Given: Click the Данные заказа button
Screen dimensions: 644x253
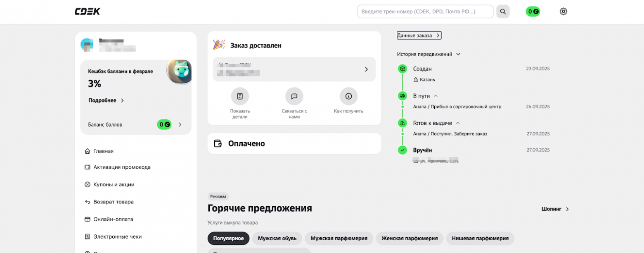Looking at the screenshot, I should coord(419,35).
